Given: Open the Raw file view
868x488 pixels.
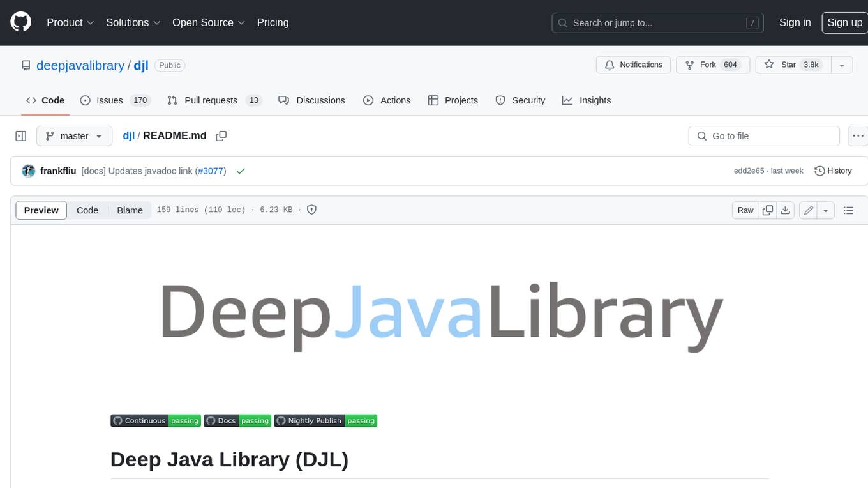Looking at the screenshot, I should [x=745, y=210].
